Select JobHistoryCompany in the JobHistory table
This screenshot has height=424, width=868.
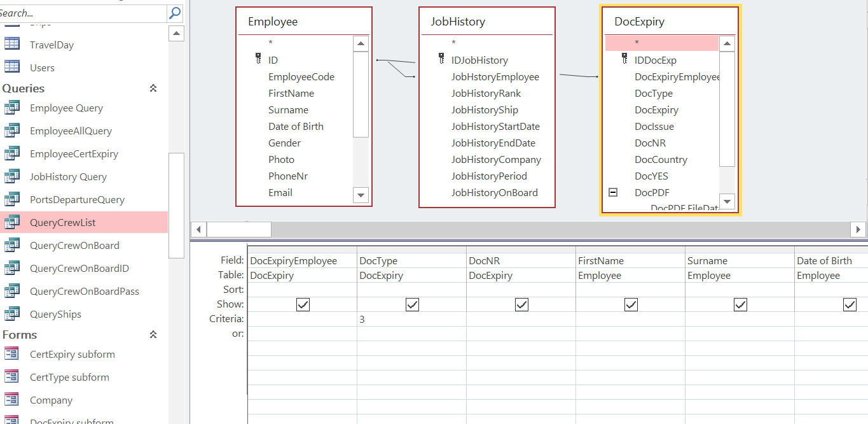pos(496,159)
